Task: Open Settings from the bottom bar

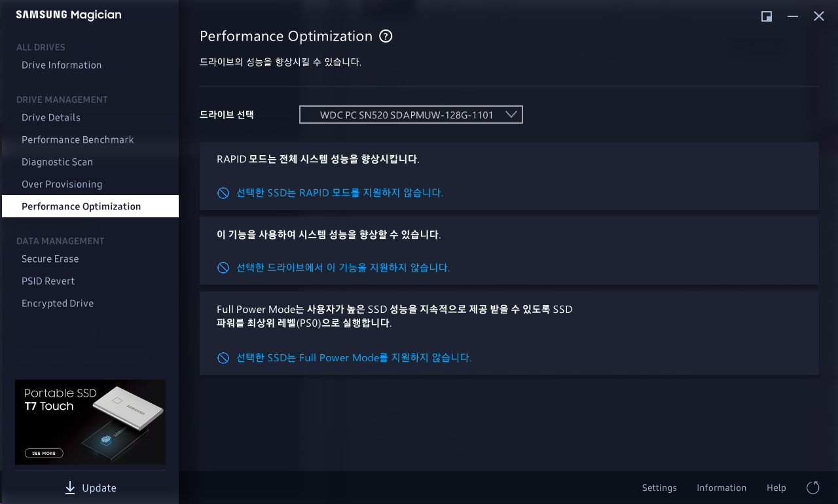Action: pos(659,488)
